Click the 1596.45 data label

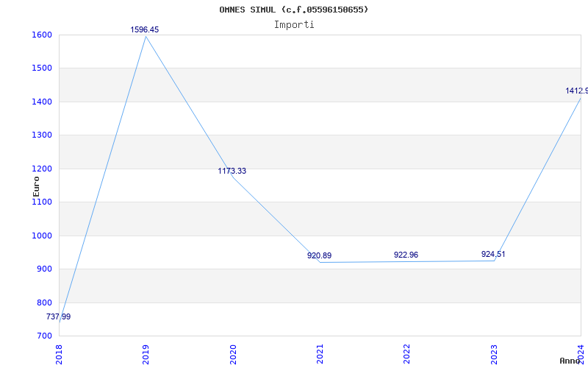click(x=145, y=29)
